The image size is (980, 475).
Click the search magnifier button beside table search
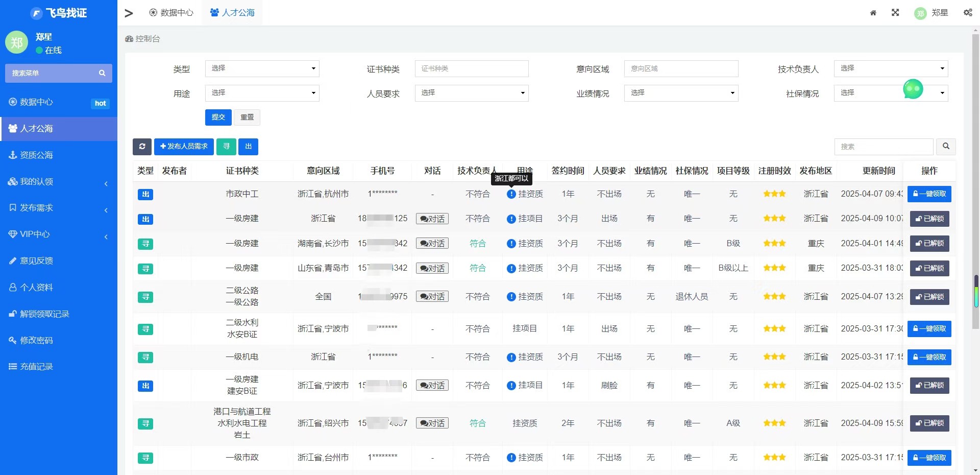coord(946,147)
